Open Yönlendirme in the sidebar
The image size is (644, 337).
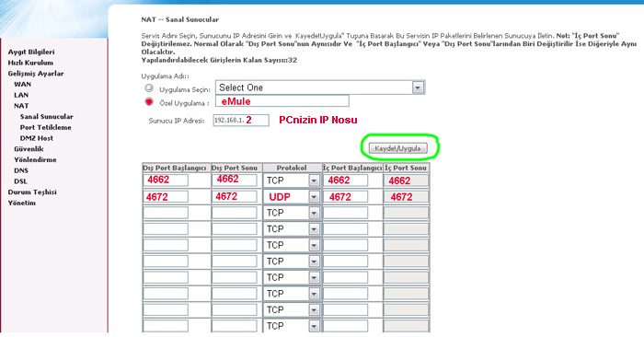[35, 159]
